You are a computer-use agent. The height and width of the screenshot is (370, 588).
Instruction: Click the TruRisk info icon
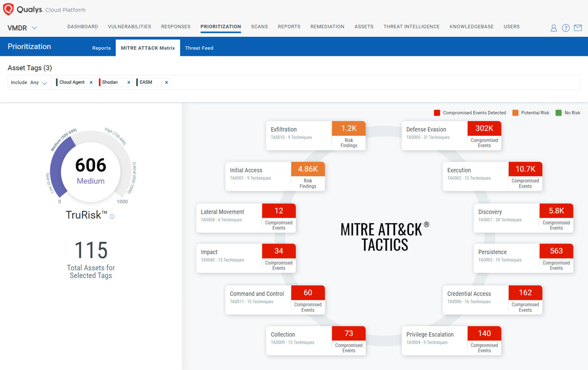112,216
